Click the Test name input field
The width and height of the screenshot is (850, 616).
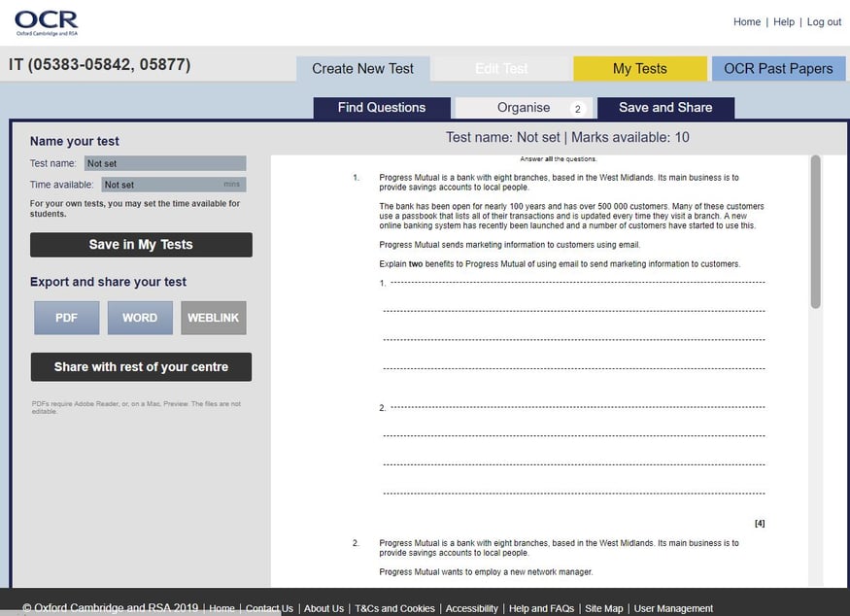[165, 164]
